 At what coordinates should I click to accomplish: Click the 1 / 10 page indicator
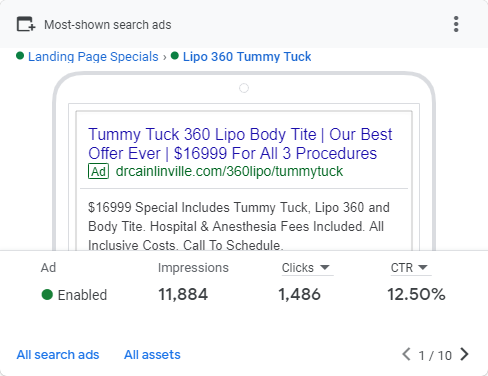point(435,355)
